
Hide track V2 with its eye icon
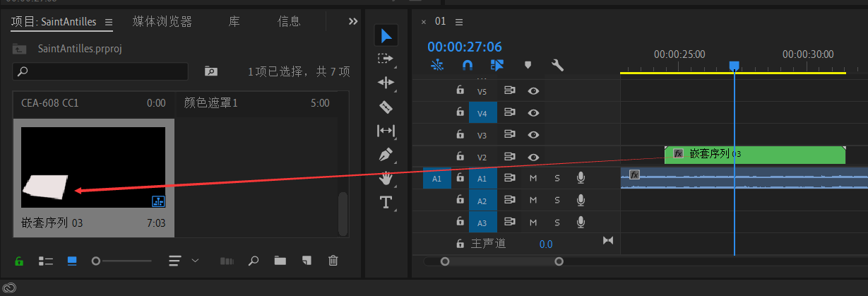pyautogui.click(x=534, y=157)
